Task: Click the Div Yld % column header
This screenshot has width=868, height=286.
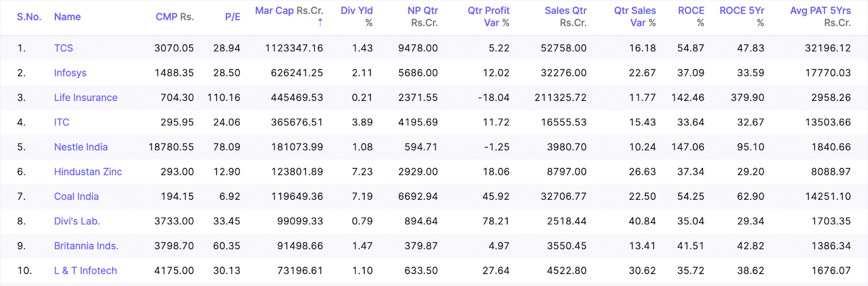Action: [x=356, y=16]
